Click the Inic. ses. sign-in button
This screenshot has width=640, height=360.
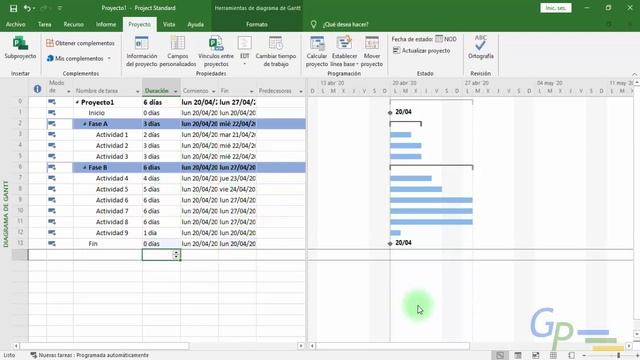[556, 8]
